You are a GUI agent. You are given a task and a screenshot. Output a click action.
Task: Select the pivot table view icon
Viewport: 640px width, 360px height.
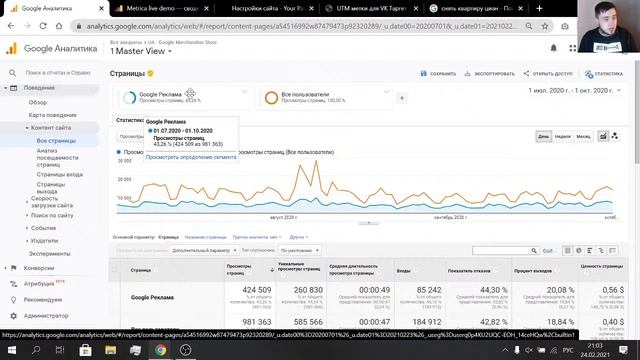point(613,251)
